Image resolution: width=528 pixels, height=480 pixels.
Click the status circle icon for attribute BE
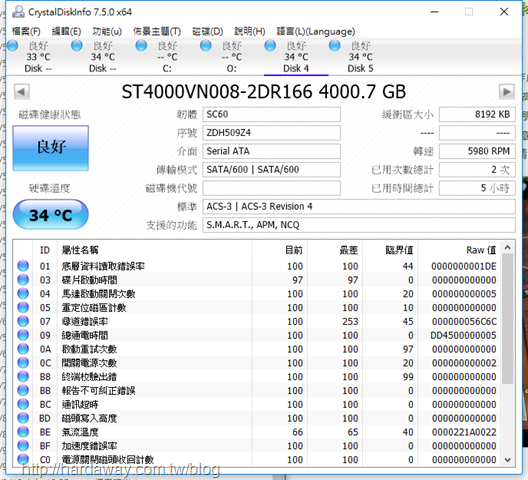click(x=23, y=431)
